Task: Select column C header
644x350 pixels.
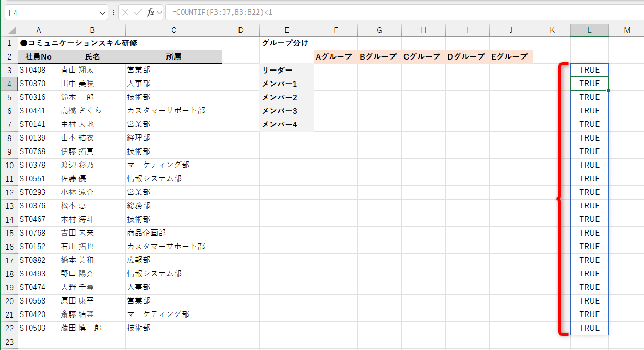Action: tap(174, 30)
